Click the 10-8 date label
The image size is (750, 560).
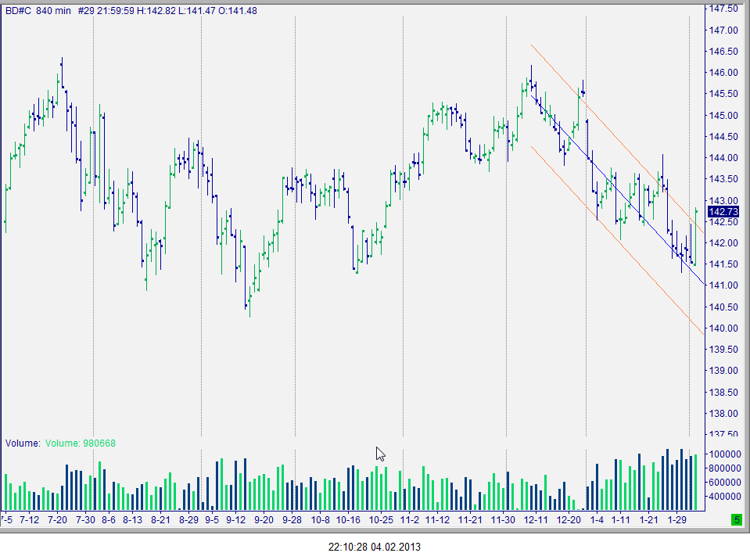coord(321,520)
